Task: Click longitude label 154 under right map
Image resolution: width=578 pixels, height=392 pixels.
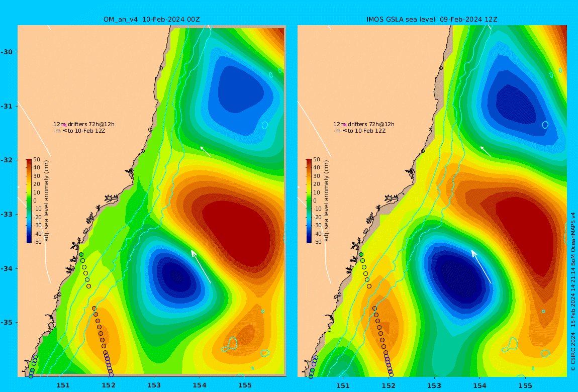Action: (479, 385)
